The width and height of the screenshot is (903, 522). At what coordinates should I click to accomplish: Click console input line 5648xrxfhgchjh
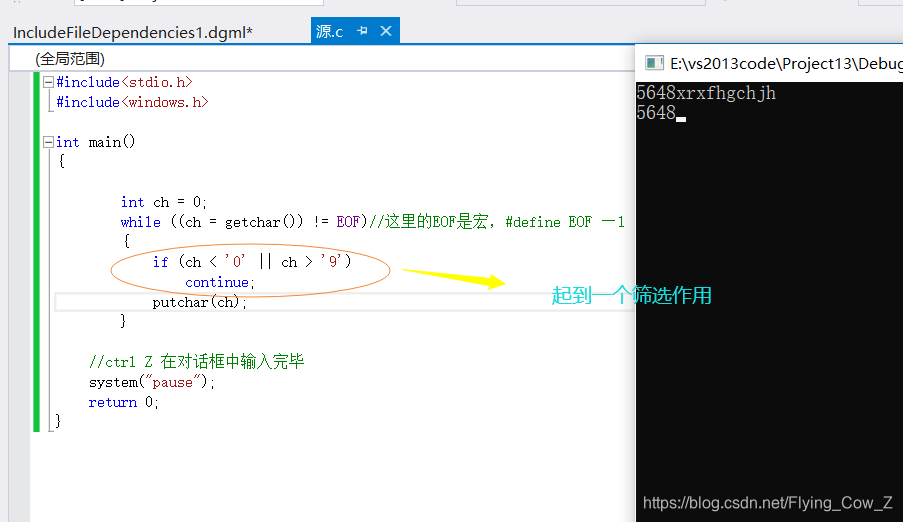point(706,93)
